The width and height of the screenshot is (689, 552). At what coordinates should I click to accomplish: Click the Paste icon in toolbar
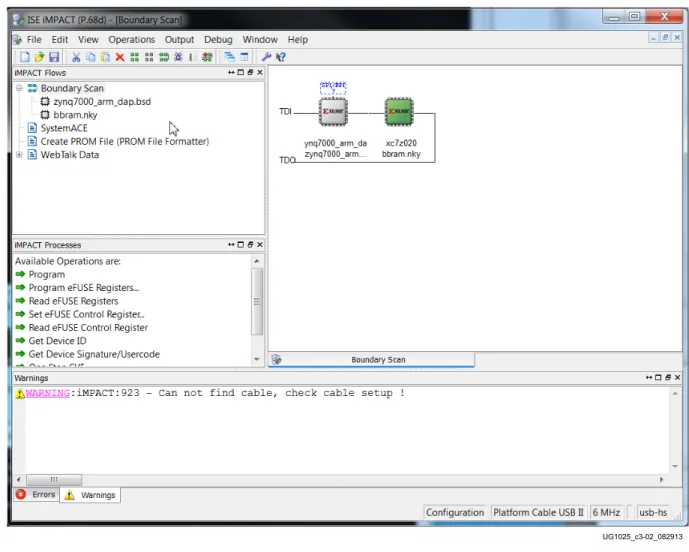[x=105, y=57]
